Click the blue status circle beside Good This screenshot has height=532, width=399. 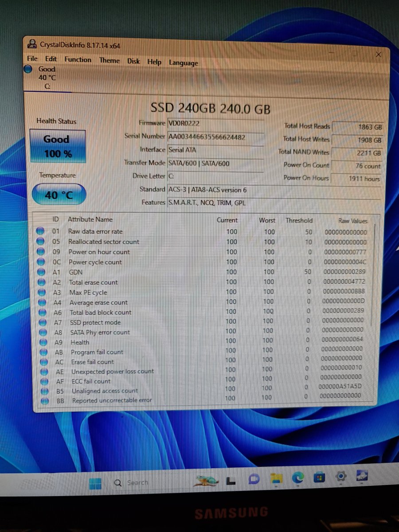point(28,69)
